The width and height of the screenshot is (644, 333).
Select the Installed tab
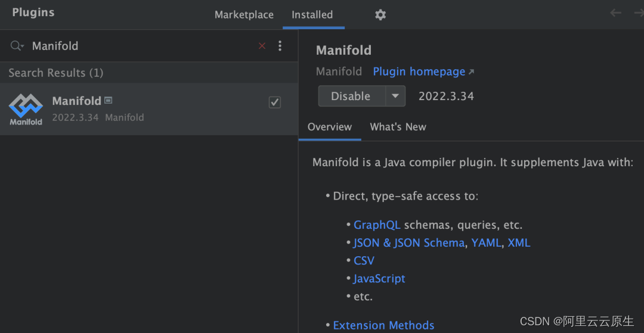point(312,15)
